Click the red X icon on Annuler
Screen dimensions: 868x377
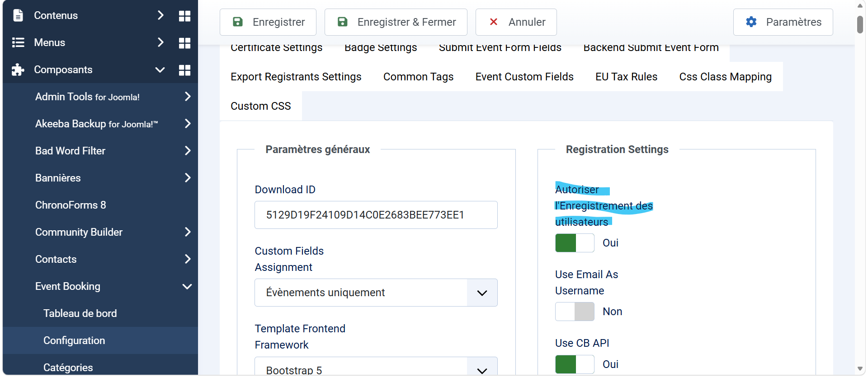pyautogui.click(x=494, y=22)
